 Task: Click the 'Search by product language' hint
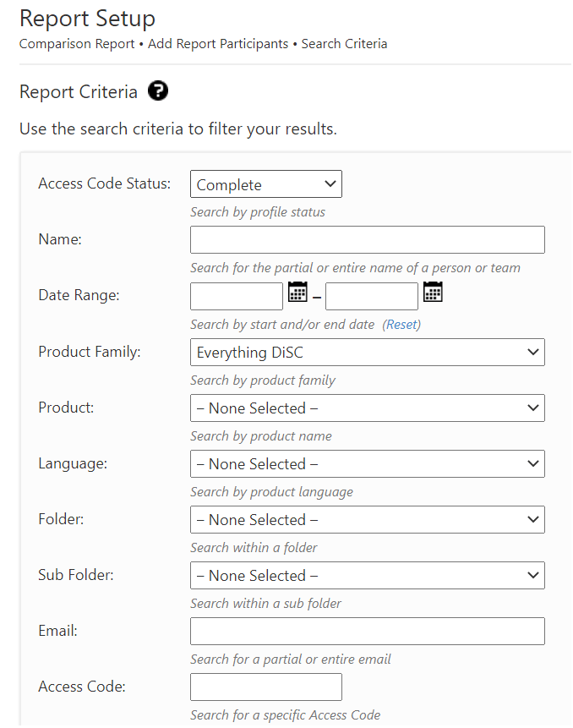[x=271, y=492]
